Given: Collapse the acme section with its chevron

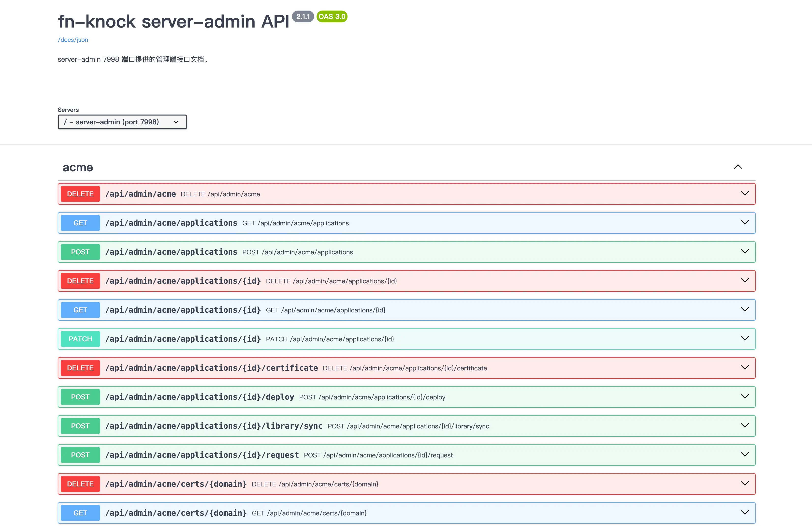Looking at the screenshot, I should tap(738, 167).
